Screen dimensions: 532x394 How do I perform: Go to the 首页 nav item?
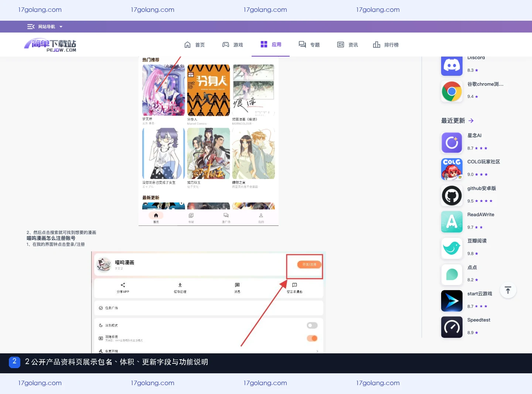[194, 45]
